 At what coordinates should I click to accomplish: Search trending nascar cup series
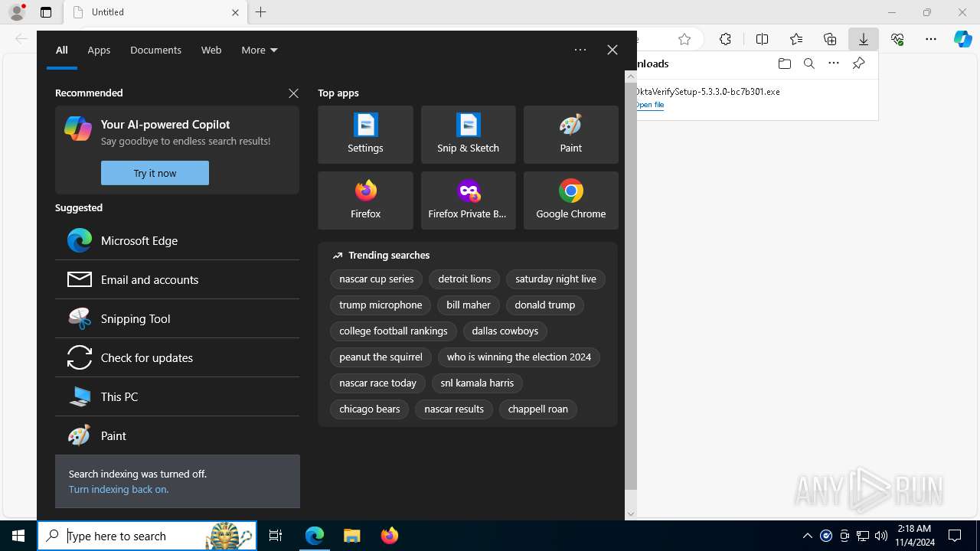tap(376, 279)
